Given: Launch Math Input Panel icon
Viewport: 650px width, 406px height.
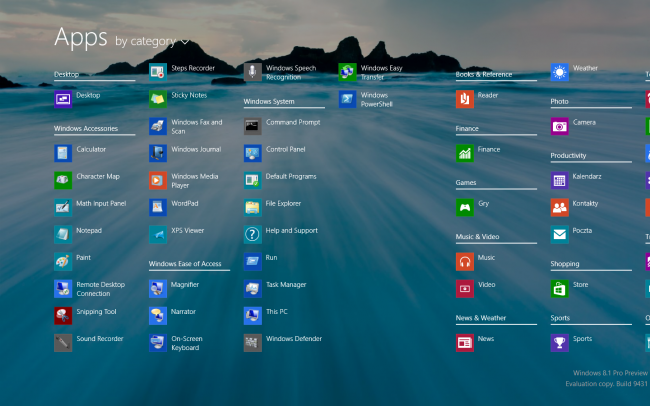Looking at the screenshot, I should click(x=63, y=207).
